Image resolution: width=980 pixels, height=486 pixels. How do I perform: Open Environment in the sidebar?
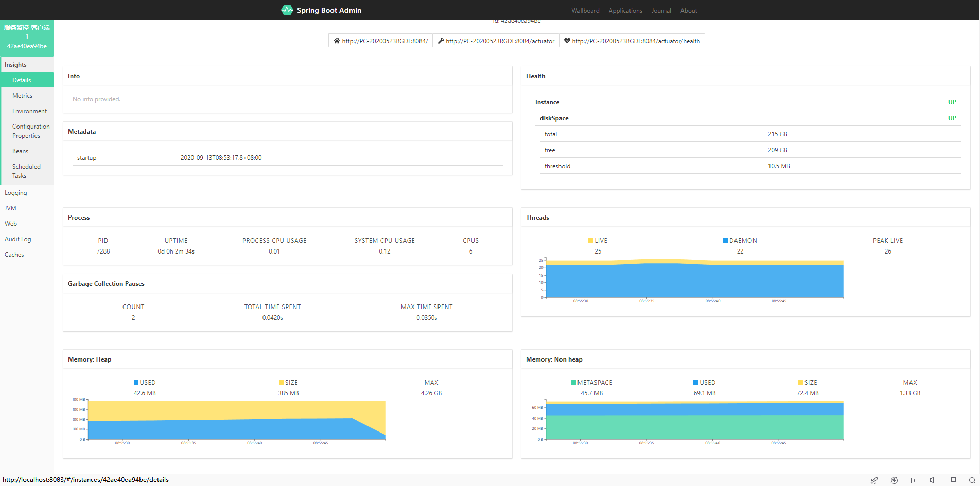pyautogui.click(x=27, y=111)
